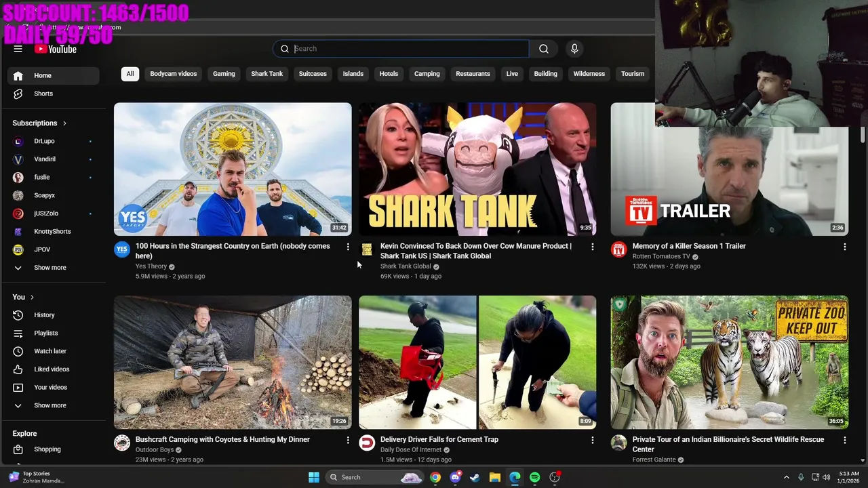Screen dimensions: 868x488
Task: Open the You section header
Action: tap(23, 297)
